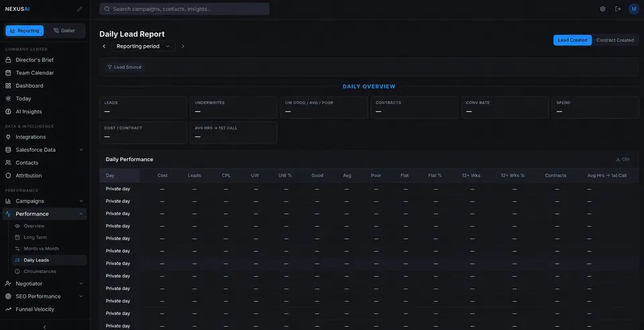The image size is (644, 330).
Task: Click the Performance pulse icon
Action: coord(8,214)
